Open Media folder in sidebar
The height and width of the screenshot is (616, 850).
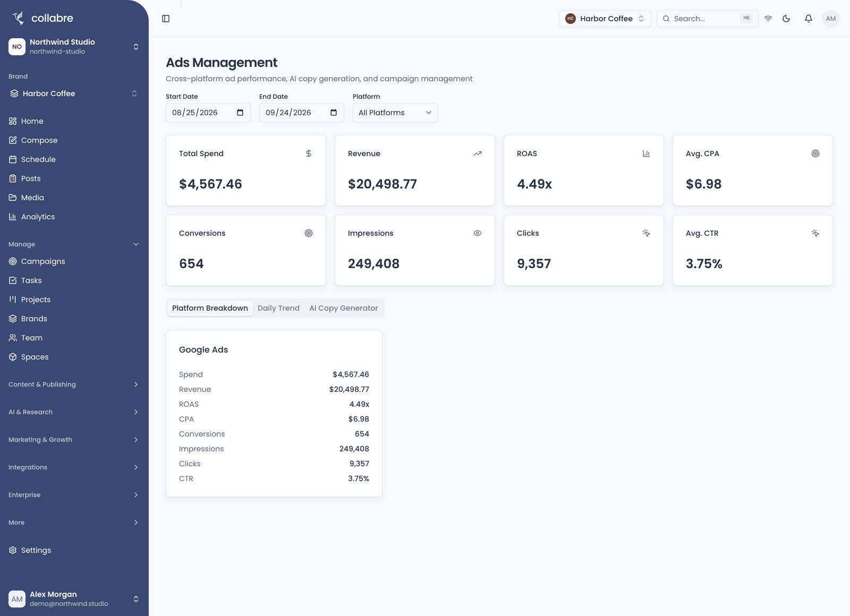click(74, 198)
